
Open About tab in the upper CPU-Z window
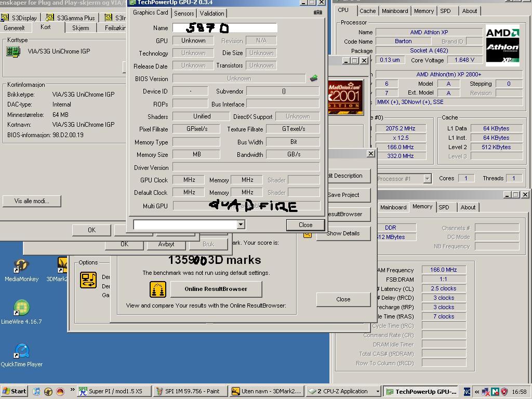tap(469, 11)
